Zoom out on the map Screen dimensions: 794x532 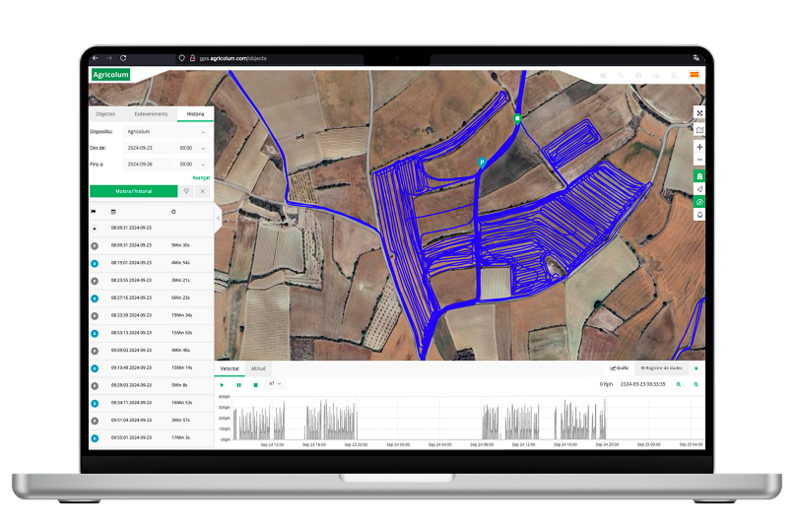pos(698,160)
